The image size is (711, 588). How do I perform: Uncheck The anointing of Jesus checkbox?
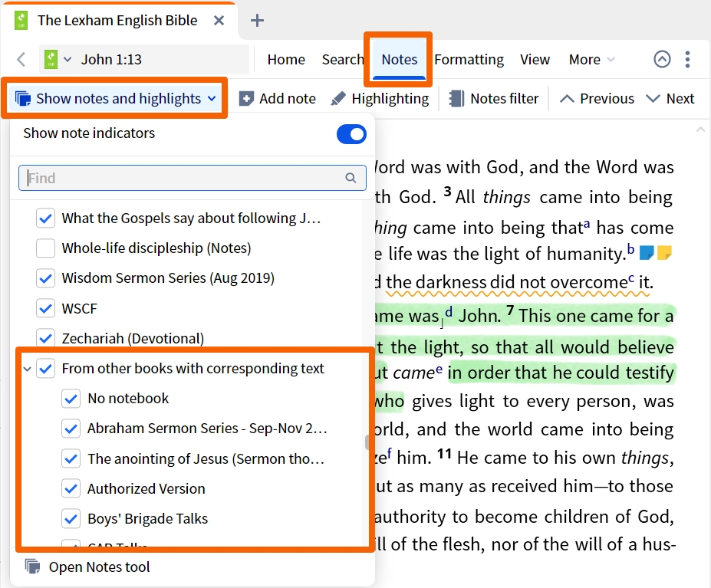pos(71,458)
